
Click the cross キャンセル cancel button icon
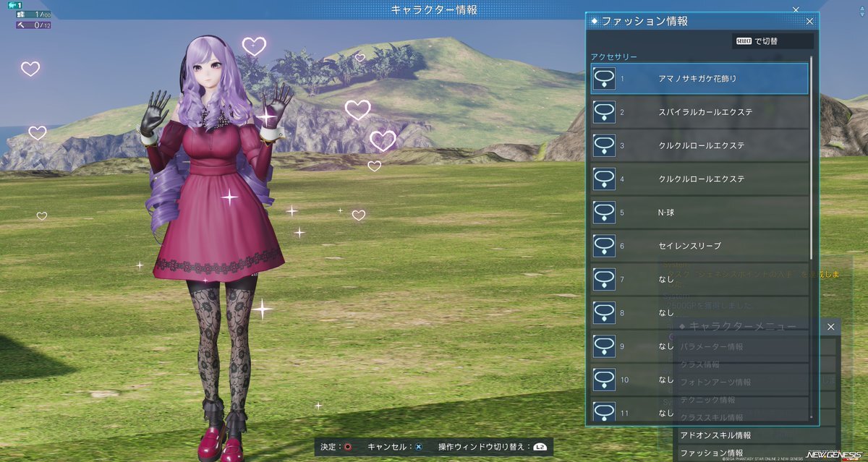(418, 448)
